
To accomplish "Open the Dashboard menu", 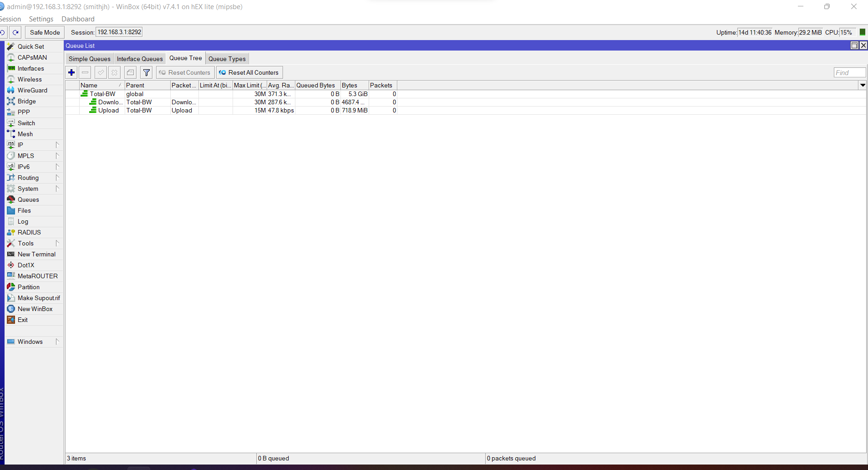I will pos(78,19).
